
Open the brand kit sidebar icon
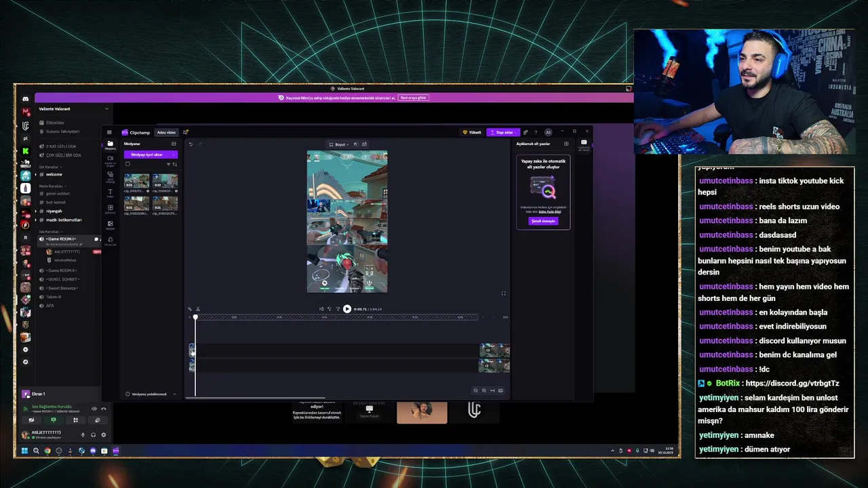[110, 241]
